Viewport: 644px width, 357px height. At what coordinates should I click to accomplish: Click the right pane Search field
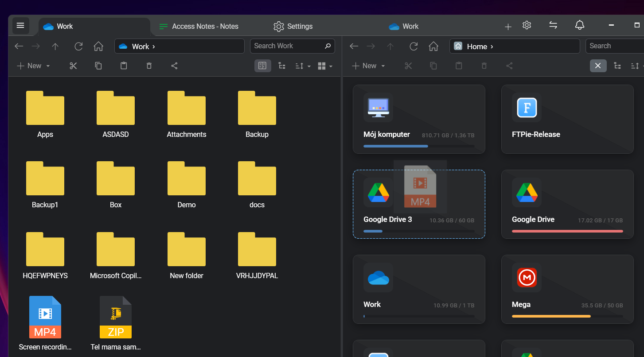pos(615,46)
